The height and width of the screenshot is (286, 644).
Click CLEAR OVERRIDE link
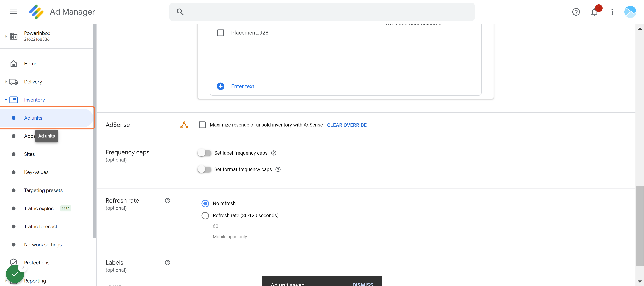(x=347, y=125)
